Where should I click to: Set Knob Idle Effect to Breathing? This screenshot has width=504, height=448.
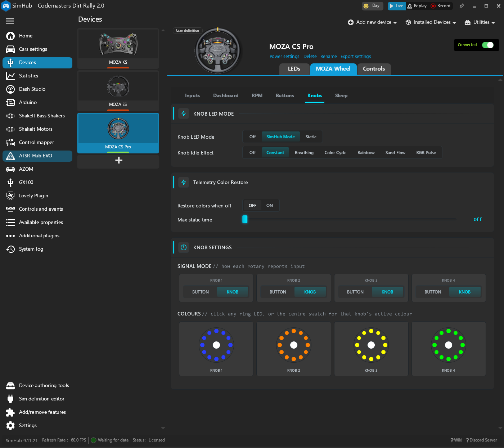304,153
